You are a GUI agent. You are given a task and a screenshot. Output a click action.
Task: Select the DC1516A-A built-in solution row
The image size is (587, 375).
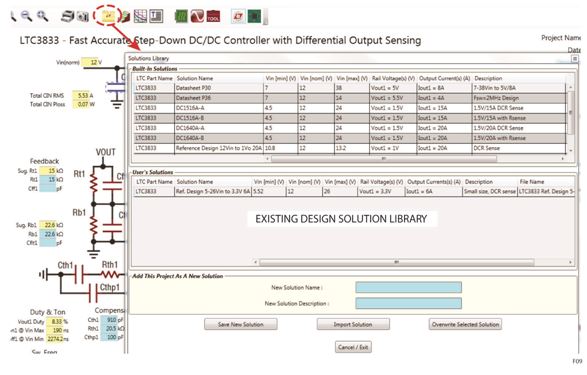pyautogui.click(x=350, y=108)
